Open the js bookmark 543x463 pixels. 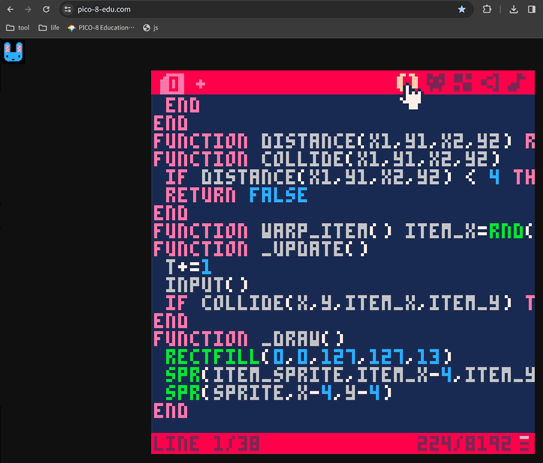(x=151, y=28)
